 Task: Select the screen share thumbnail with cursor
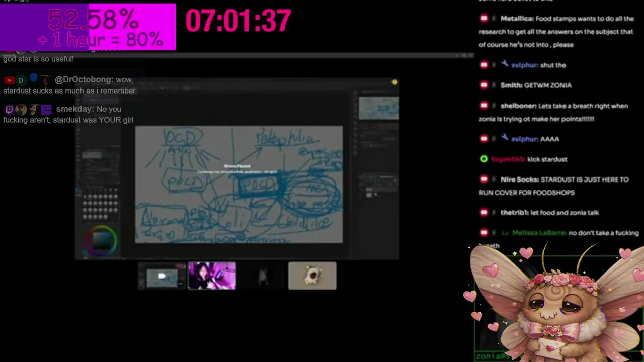coord(162,276)
